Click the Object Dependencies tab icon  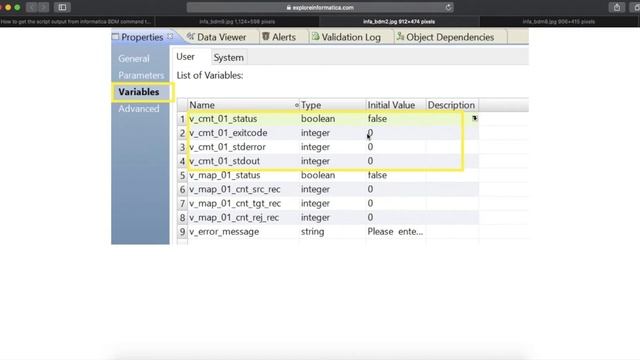click(x=400, y=36)
